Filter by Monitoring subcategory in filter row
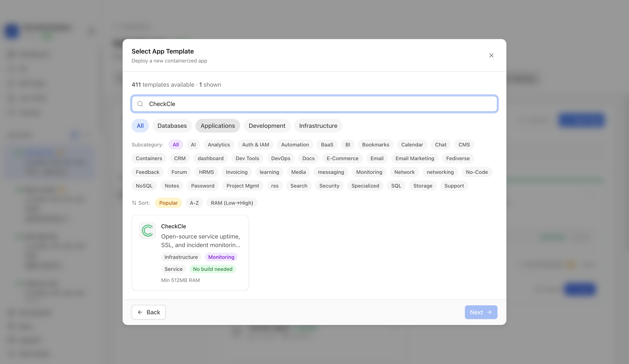 [x=369, y=172]
